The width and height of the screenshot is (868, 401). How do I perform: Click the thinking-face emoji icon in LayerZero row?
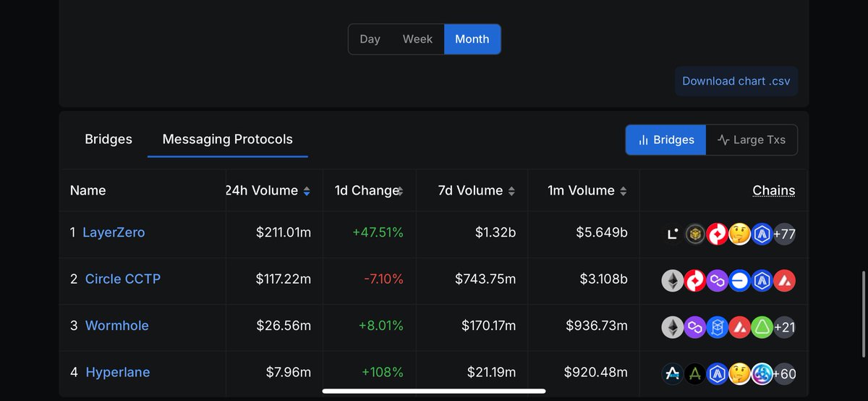coord(740,234)
